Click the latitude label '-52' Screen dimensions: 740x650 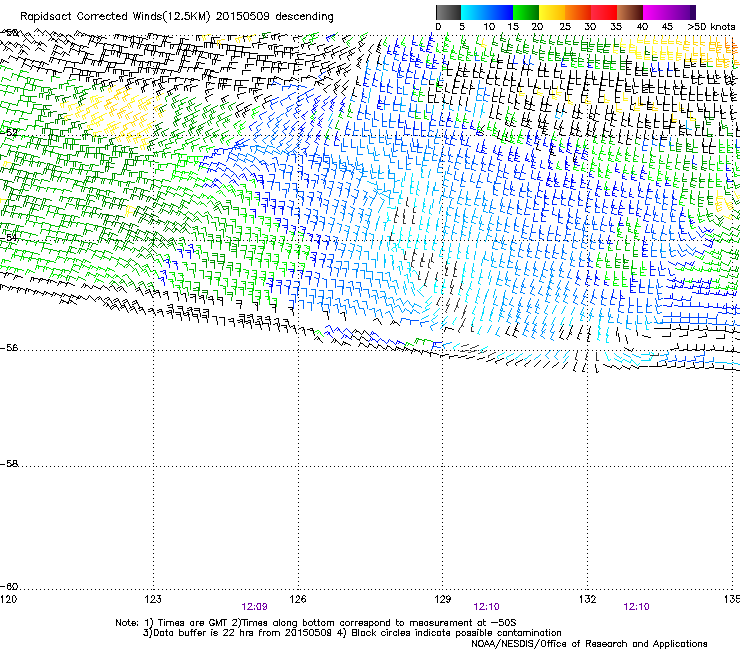[9, 133]
